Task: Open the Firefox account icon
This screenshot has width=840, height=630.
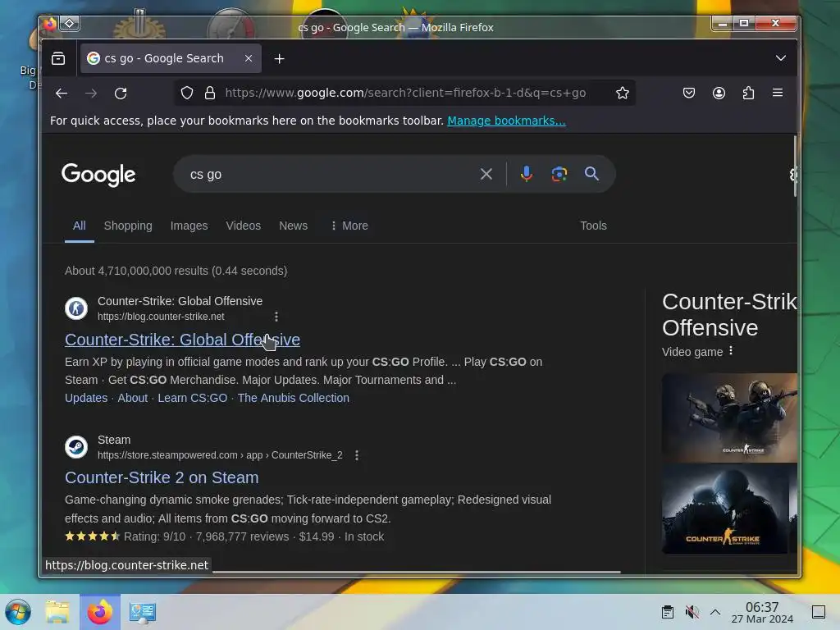Action: point(719,93)
